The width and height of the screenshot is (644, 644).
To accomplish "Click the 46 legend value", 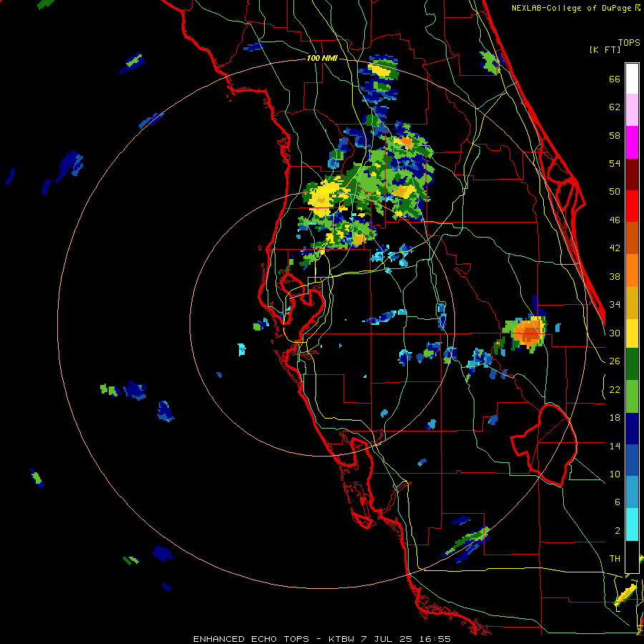I will click(x=615, y=220).
